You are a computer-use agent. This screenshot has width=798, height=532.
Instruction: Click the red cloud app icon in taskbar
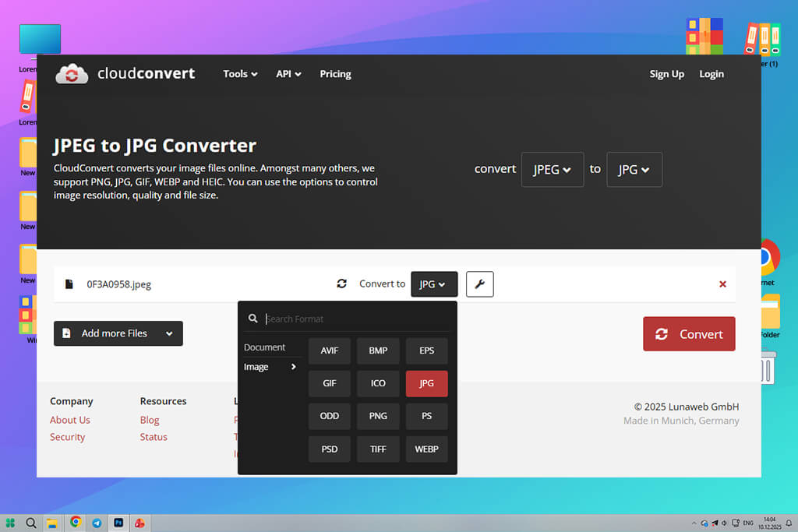139,523
